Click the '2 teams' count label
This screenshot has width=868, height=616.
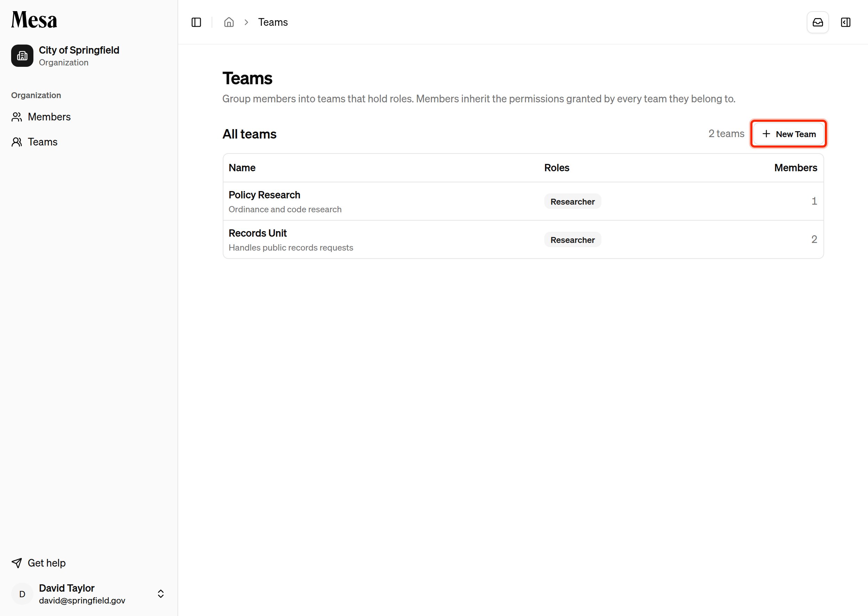coord(726,134)
